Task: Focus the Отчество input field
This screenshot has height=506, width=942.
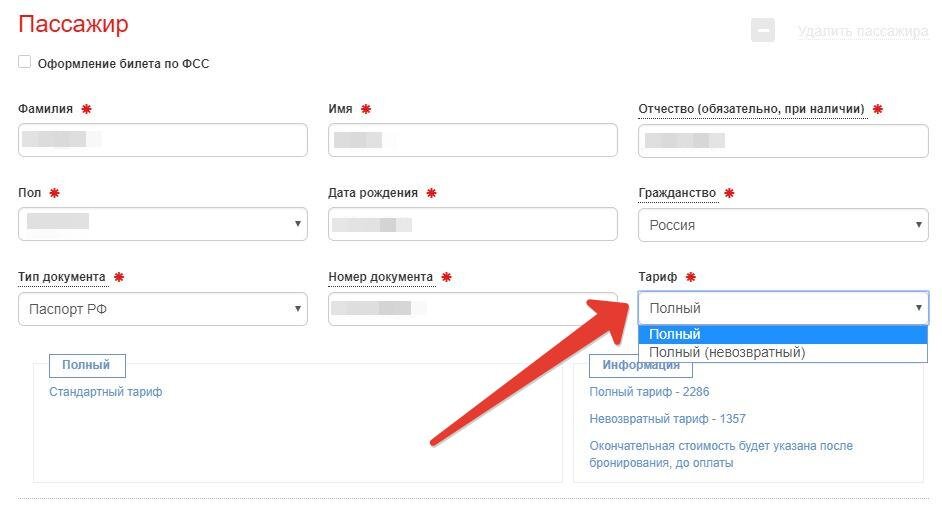Action: [783, 141]
